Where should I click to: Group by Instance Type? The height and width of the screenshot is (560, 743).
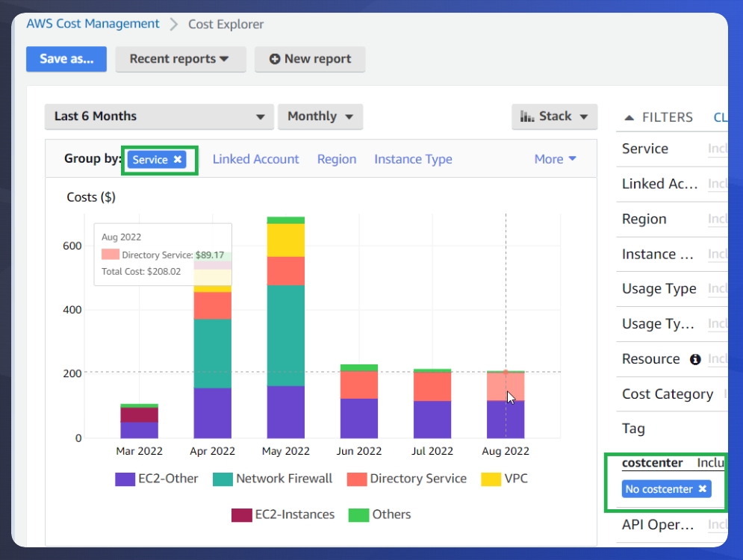413,159
